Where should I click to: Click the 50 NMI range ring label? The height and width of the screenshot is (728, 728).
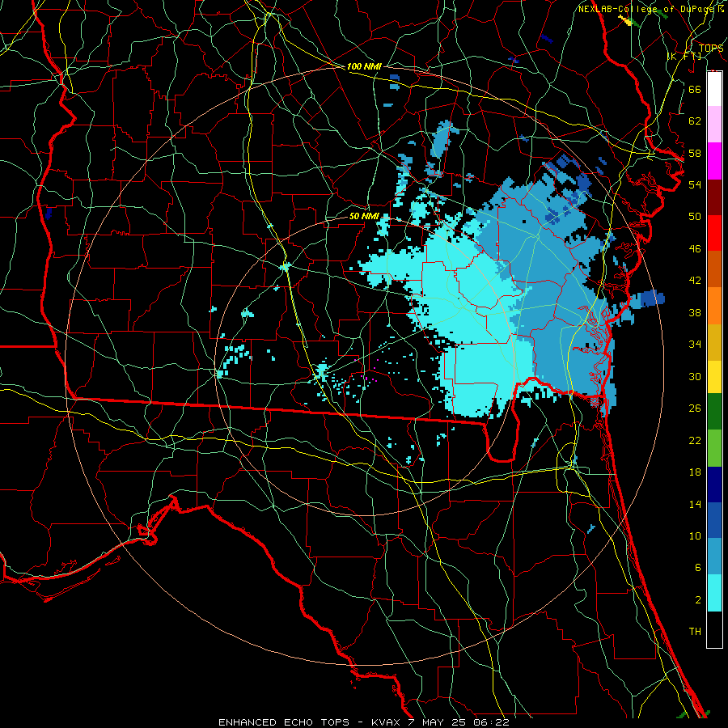point(364,217)
